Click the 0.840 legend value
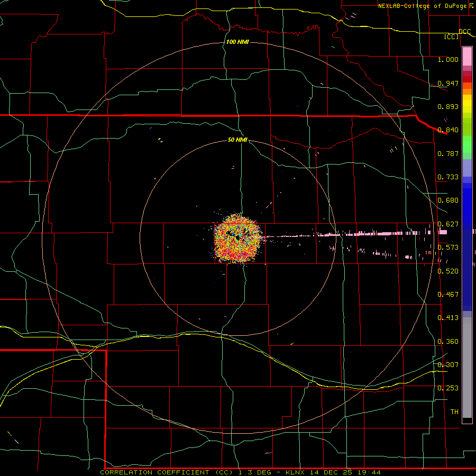This screenshot has height=476, width=476. point(448,130)
